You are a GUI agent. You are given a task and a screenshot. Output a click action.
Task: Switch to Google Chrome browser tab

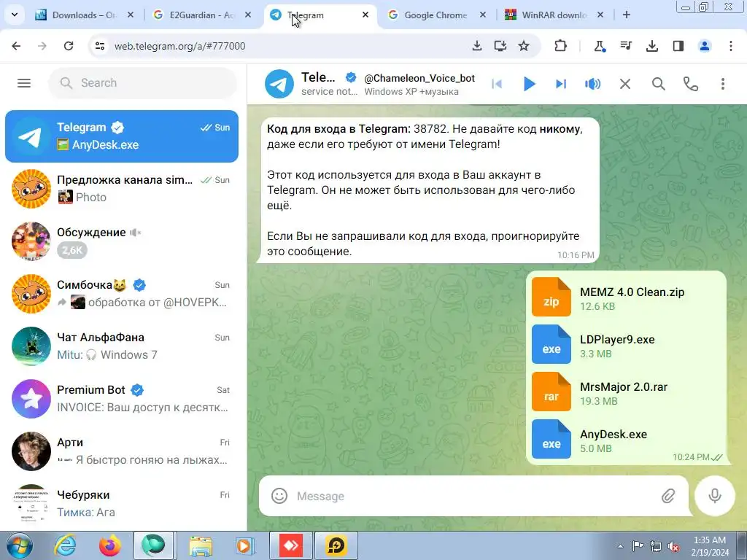click(x=436, y=15)
